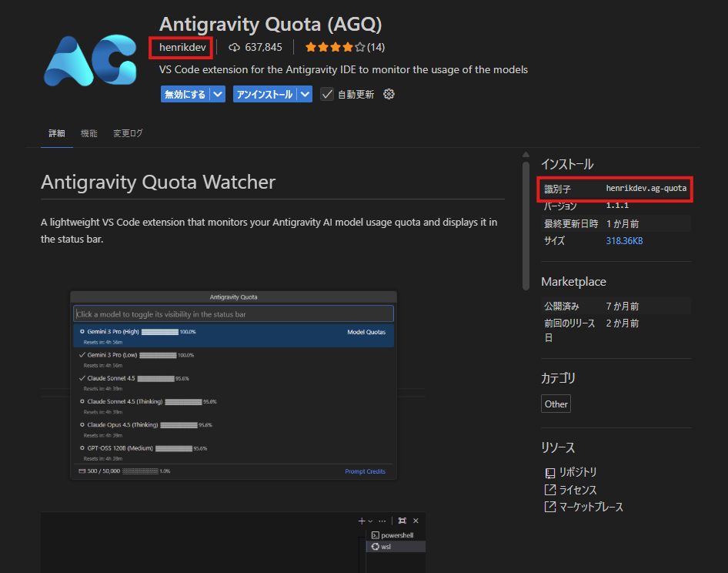
Task: Click the Claude Sonnet 4.5 quota bar
Action: tap(156, 379)
